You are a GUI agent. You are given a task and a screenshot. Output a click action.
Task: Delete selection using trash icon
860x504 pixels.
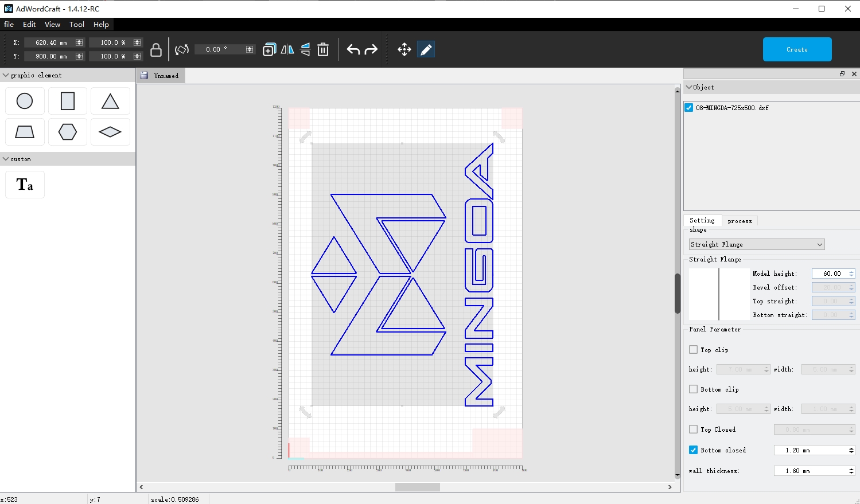click(323, 50)
